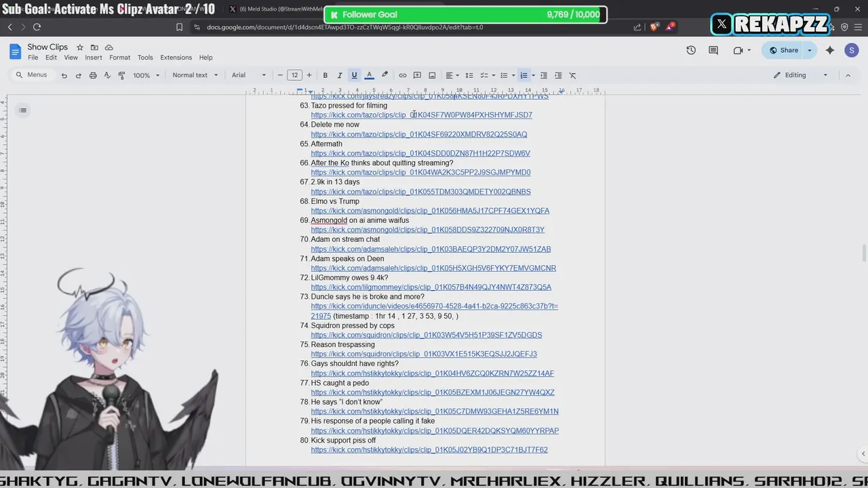Open the Tools menu
Viewport: 868px width, 488px height.
[x=145, y=58]
